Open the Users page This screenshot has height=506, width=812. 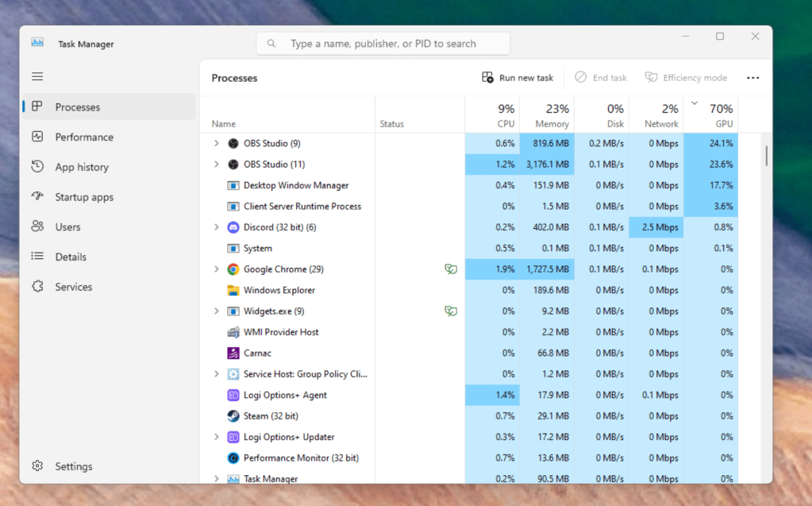pos(110,227)
